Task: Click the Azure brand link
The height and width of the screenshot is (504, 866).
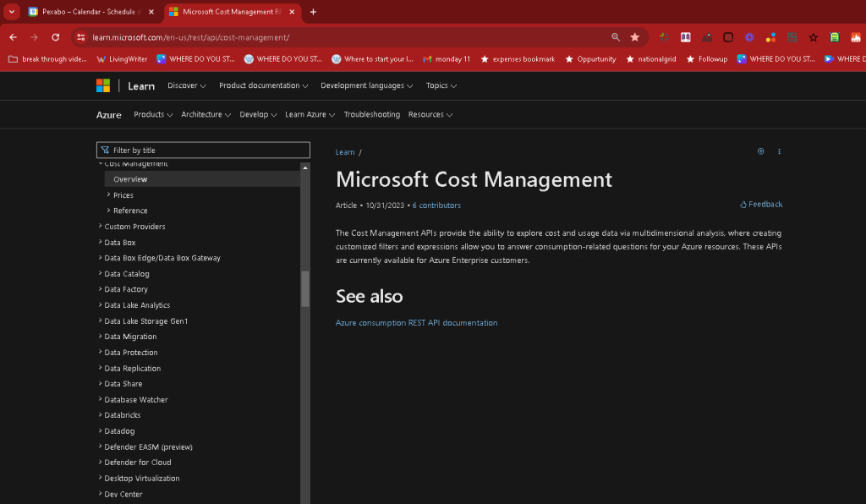Action: (x=109, y=115)
